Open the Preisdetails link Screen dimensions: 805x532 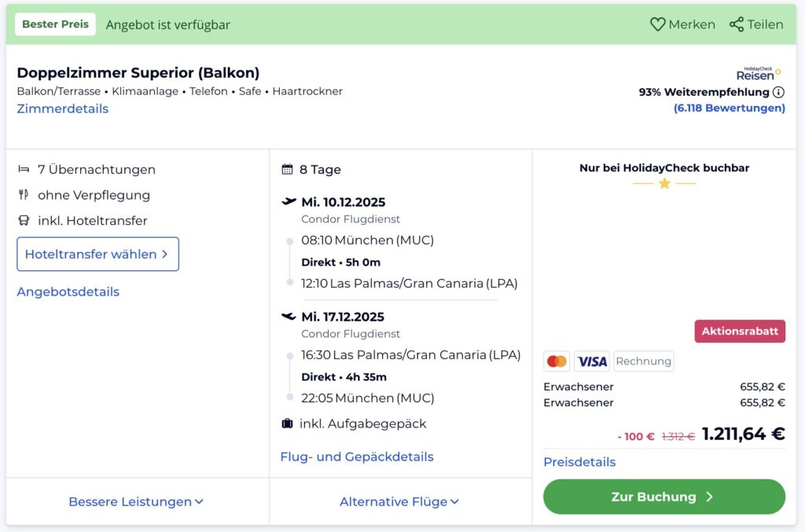pyautogui.click(x=579, y=462)
